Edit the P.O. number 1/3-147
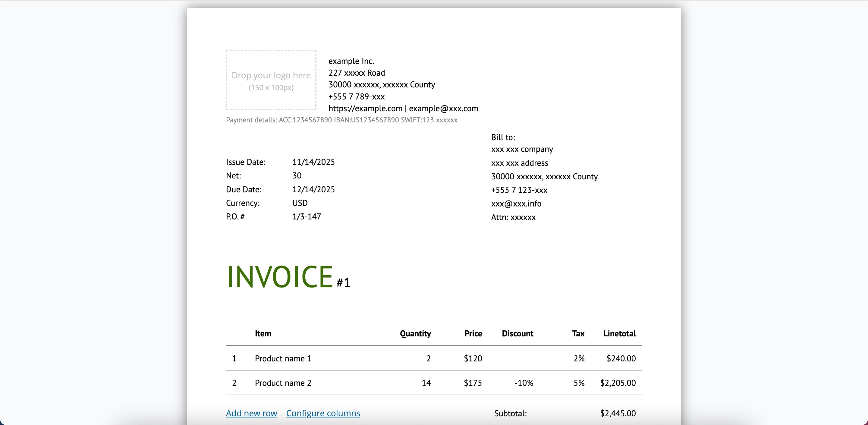The height and width of the screenshot is (425, 868). point(307,216)
